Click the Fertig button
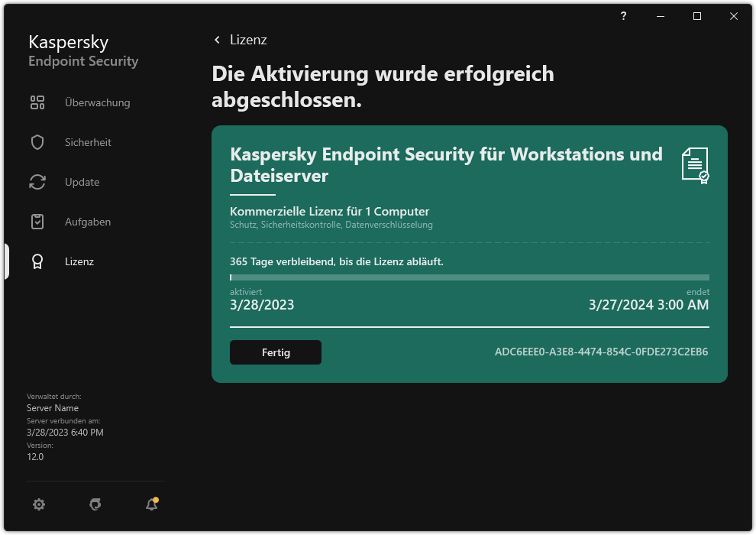The width and height of the screenshot is (756, 535). [x=275, y=352]
